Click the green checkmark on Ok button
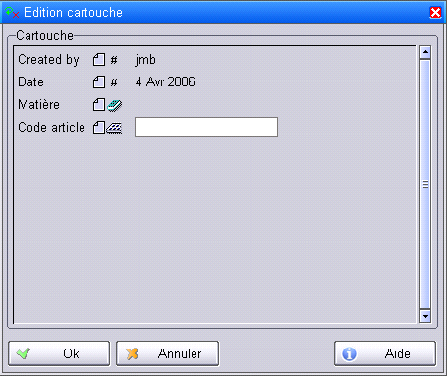This screenshot has width=448, height=378. (23, 353)
